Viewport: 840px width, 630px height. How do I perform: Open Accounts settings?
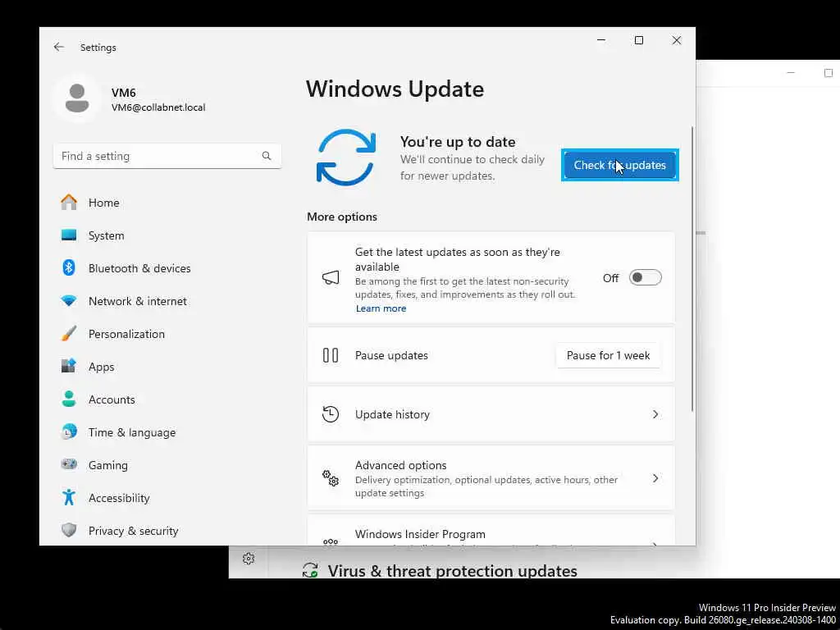click(167, 399)
